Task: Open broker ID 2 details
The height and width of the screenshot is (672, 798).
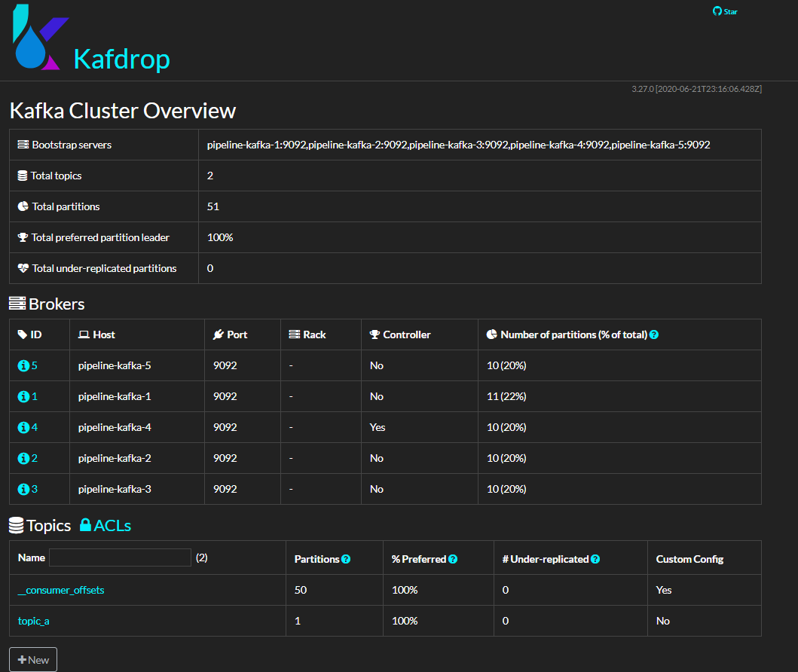Action: coord(34,458)
